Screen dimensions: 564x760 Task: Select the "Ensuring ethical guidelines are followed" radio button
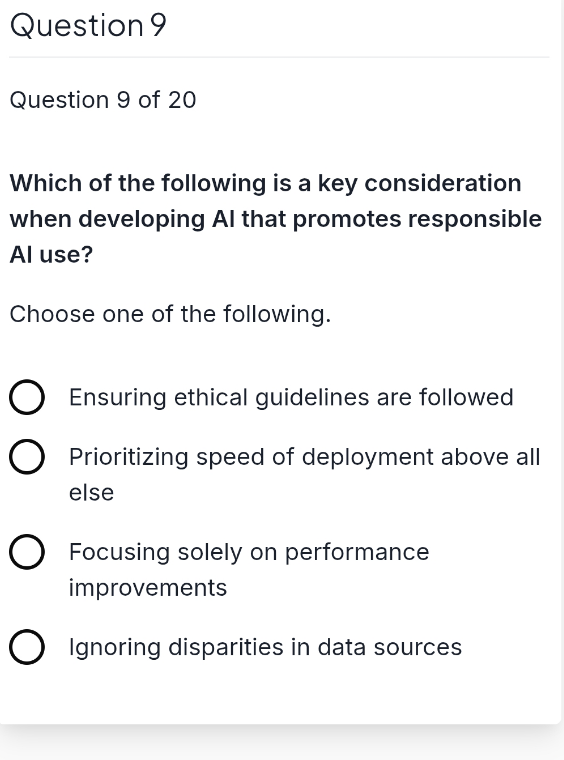coord(27,397)
